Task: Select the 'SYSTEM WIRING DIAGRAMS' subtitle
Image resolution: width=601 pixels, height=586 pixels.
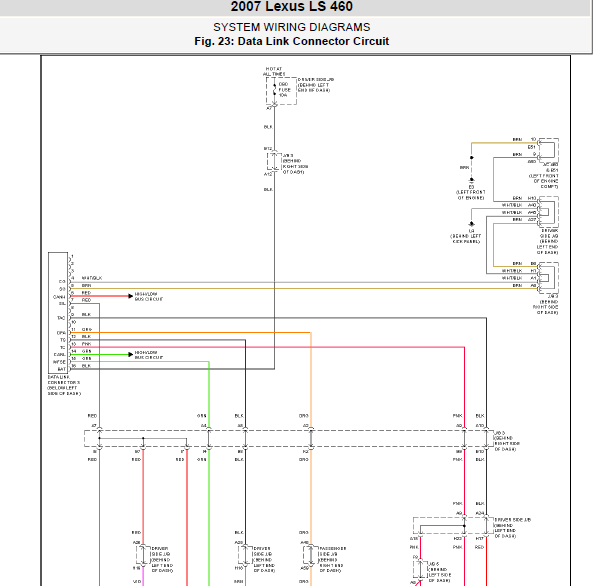Action: pos(292,27)
